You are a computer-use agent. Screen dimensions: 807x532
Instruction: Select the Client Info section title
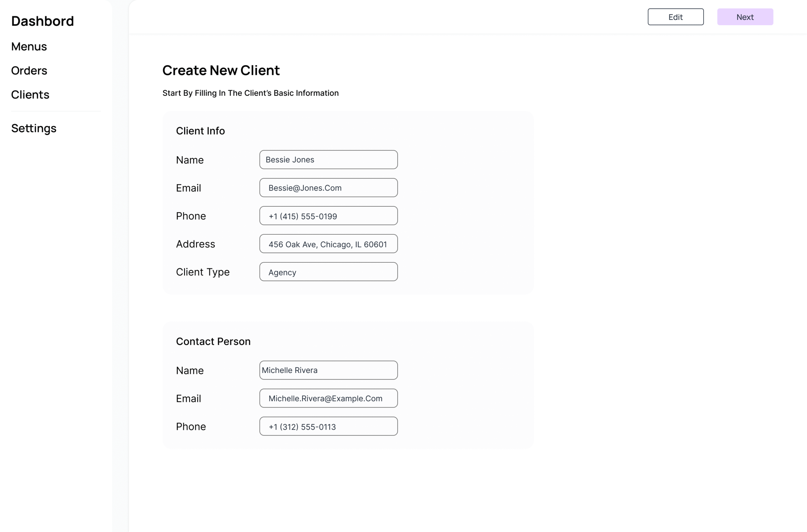point(200,131)
